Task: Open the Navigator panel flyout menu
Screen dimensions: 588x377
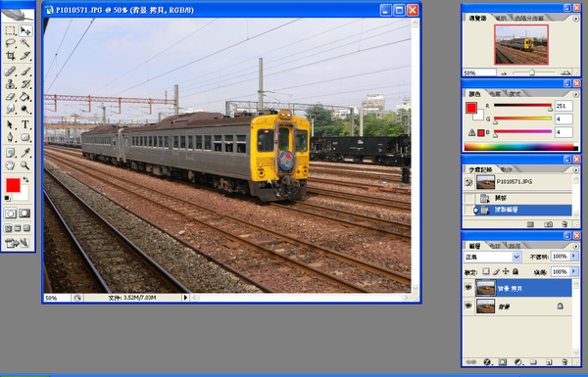Action: point(576,19)
